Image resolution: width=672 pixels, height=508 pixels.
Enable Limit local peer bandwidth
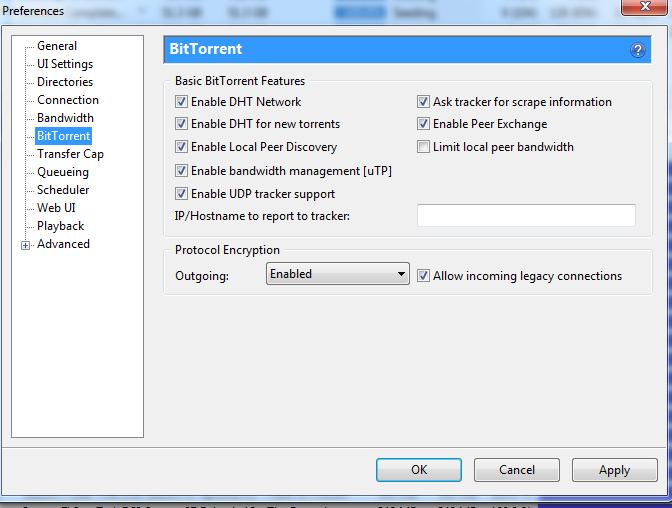423,147
